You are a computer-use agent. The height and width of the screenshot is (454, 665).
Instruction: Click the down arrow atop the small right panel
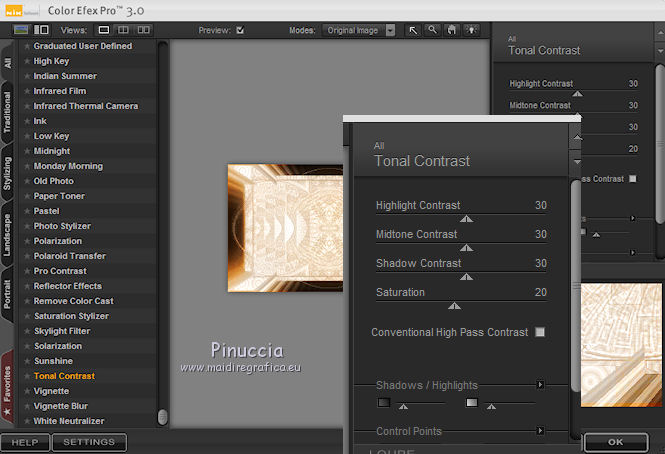(660, 51)
